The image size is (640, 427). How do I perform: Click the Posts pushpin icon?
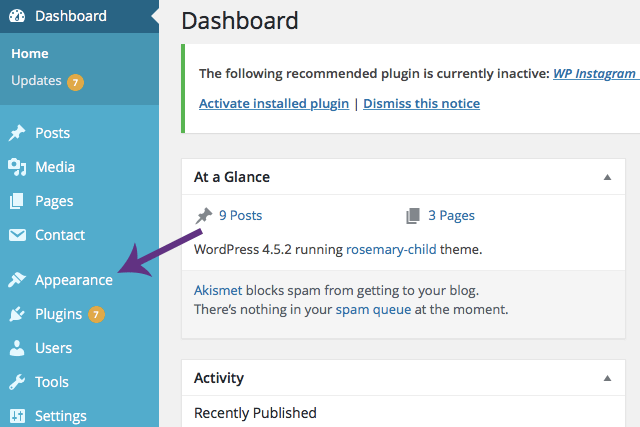[17, 133]
